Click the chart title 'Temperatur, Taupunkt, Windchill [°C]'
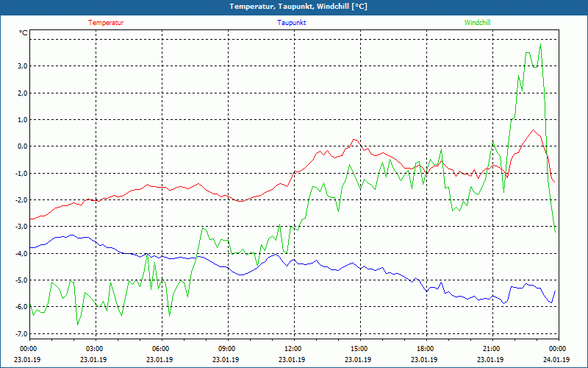 click(x=298, y=7)
